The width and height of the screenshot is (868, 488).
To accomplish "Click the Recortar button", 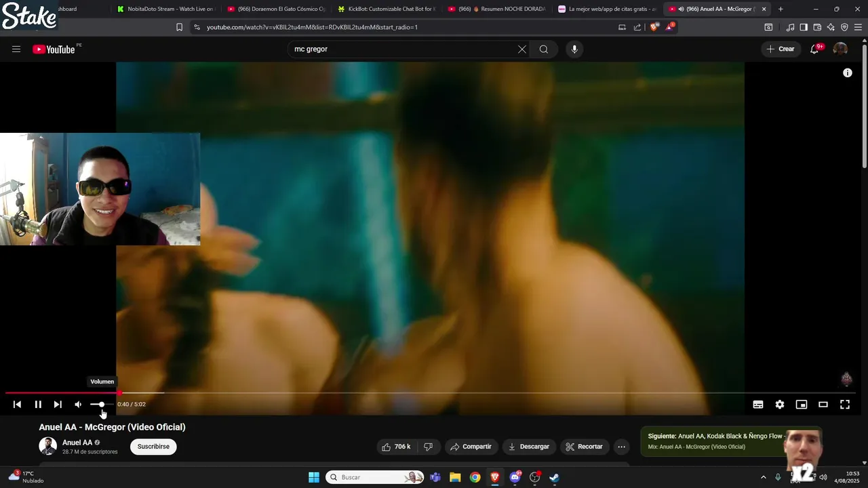I will 585,447.
